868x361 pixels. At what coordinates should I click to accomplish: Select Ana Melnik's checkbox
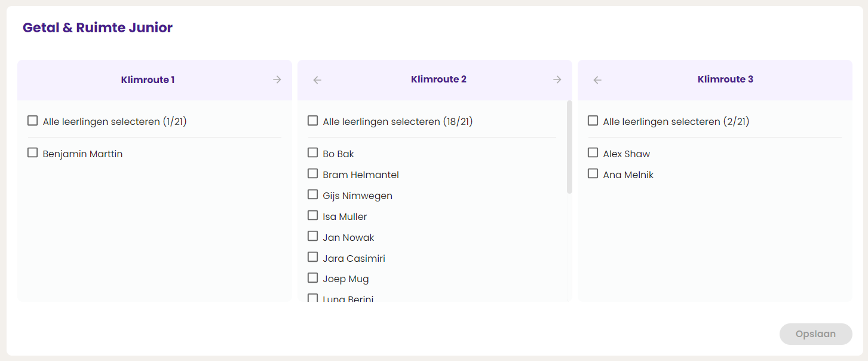point(593,173)
